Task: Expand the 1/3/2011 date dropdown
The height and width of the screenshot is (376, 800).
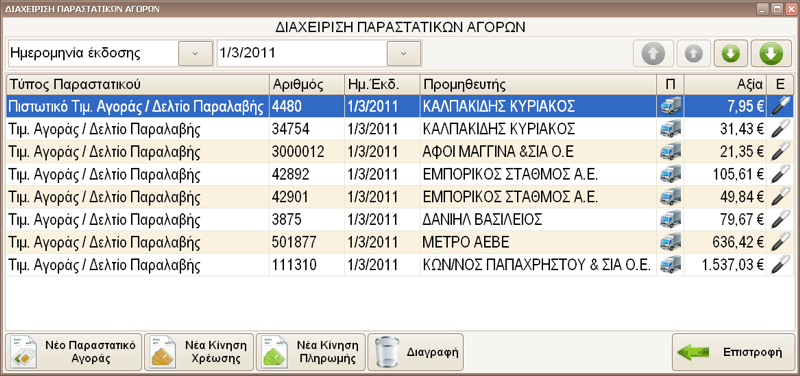Action: click(404, 54)
